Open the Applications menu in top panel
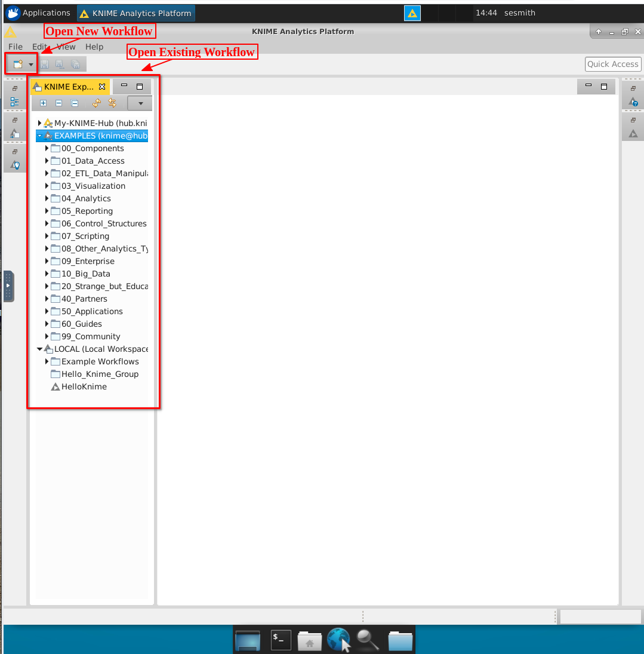Image resolution: width=644 pixels, height=654 pixels. coord(38,13)
